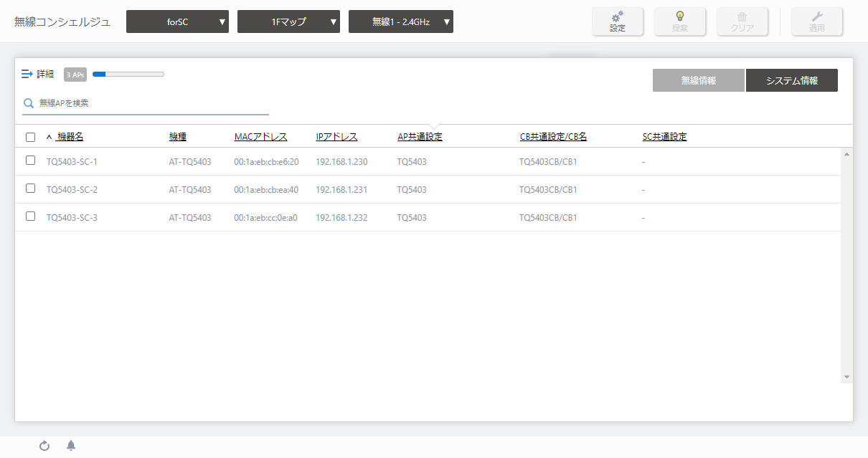This screenshot has width=868, height=458.
Task: Sort by CB共通設定/CB名 column header
Action: pos(553,137)
